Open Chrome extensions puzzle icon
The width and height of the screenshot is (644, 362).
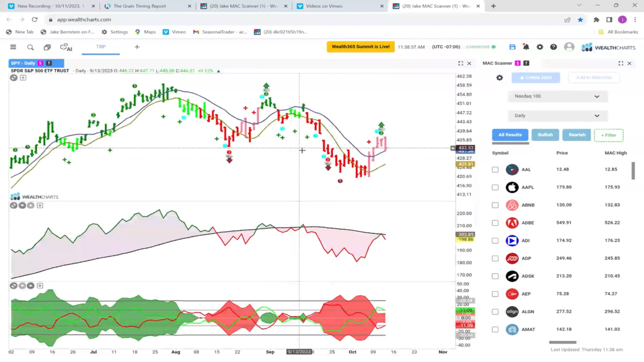tap(596, 20)
